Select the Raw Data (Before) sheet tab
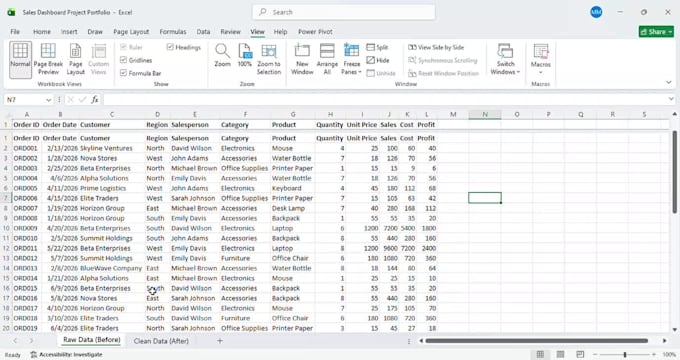 (92, 340)
